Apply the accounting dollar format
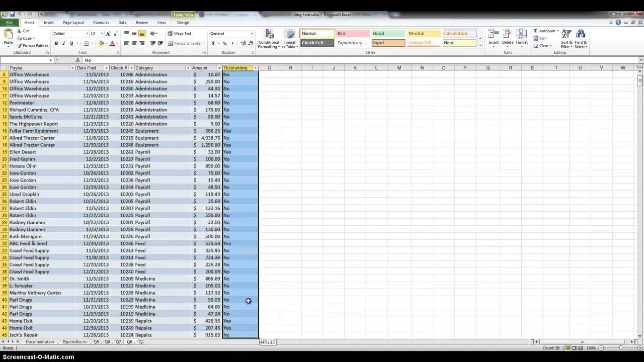 click(x=213, y=43)
